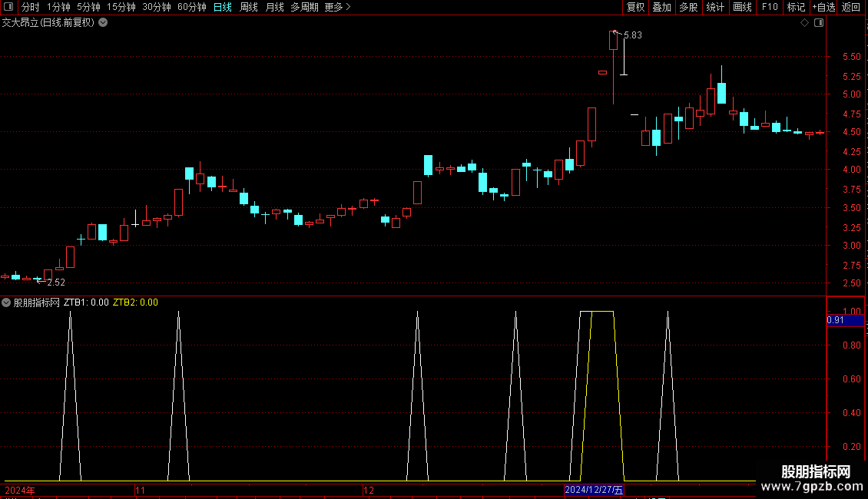Select the 1分钟 period tab
The image size is (868, 499).
pyautogui.click(x=58, y=7)
